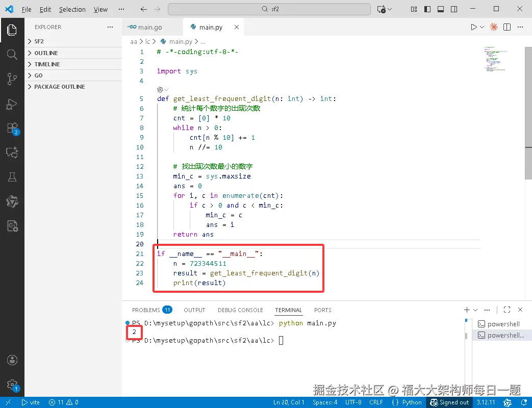Click the editor vertical scrollbar
Viewport: 532px width, 408px height.
[x=528, y=114]
